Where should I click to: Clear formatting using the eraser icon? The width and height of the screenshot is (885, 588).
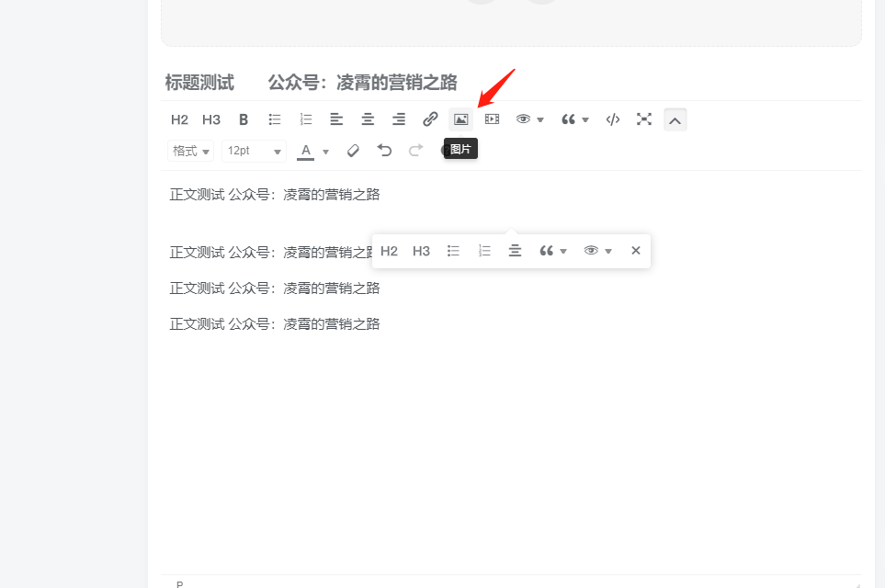tap(353, 150)
